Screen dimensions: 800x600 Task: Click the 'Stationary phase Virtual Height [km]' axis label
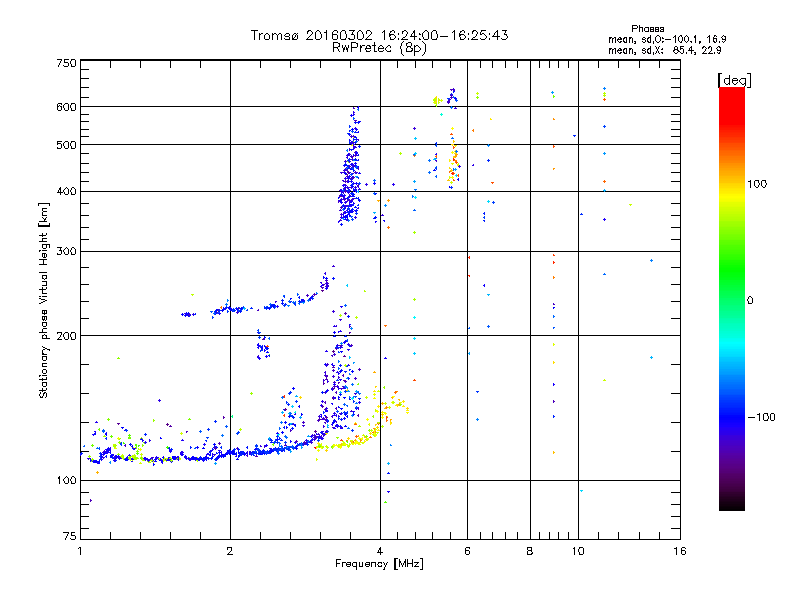click(x=44, y=300)
